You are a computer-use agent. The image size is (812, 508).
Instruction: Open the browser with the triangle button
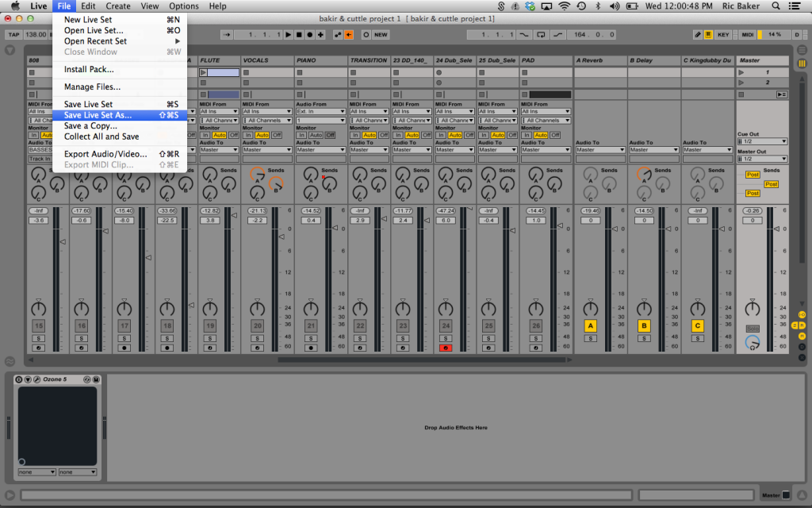(10, 50)
